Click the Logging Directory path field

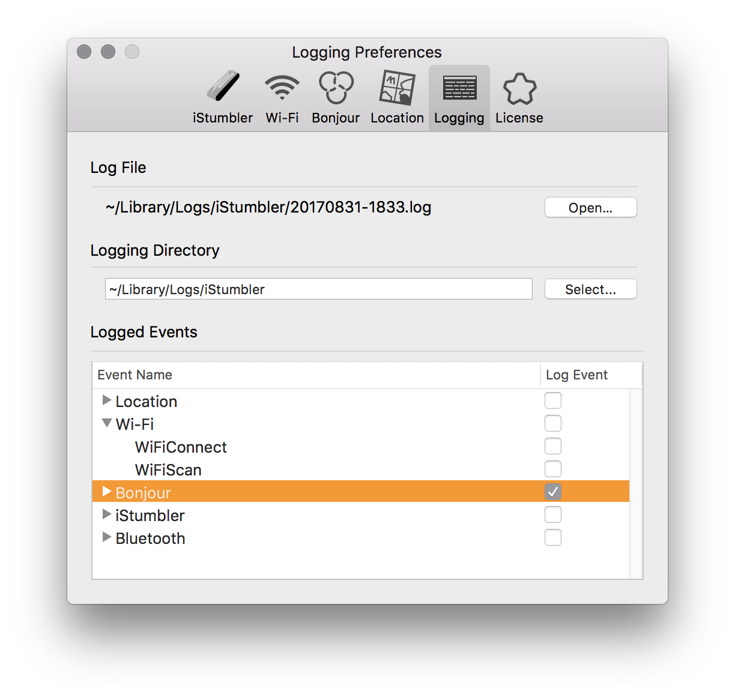[x=319, y=289]
